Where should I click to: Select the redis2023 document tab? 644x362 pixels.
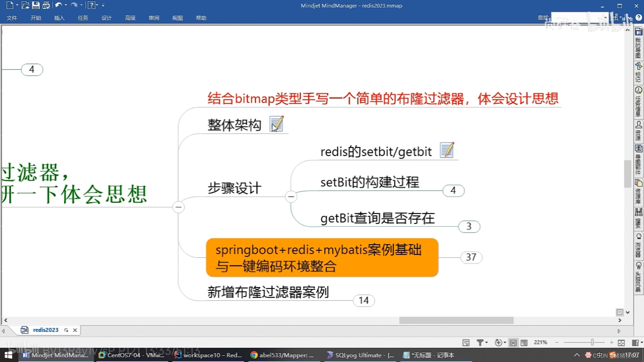click(x=46, y=330)
